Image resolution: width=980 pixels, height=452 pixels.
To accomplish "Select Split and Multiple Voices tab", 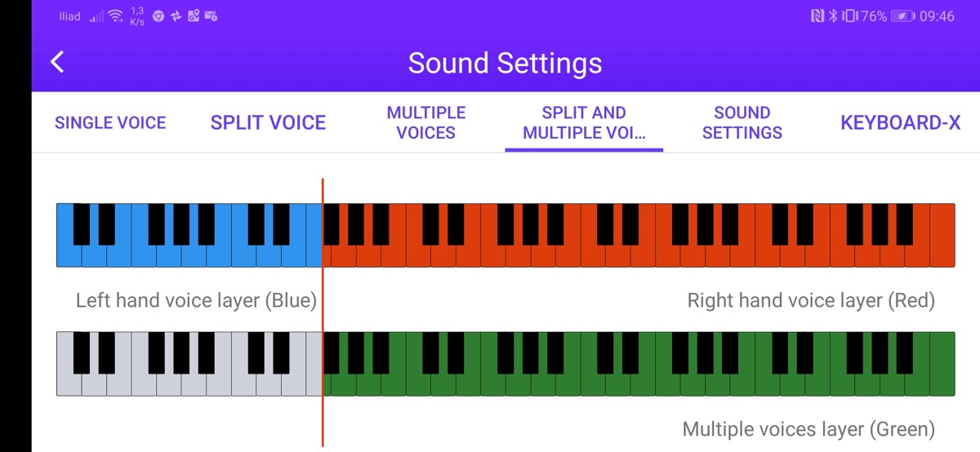I will click(x=584, y=123).
